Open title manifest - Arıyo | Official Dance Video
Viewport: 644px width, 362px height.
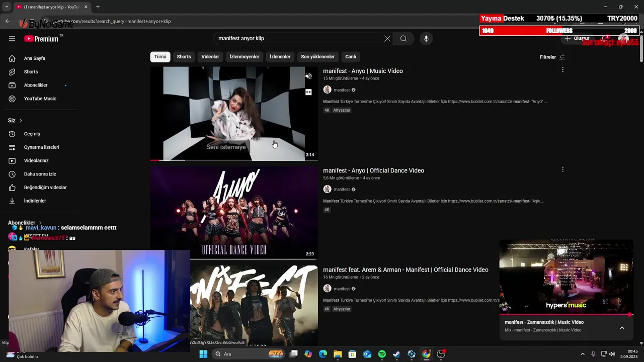pyautogui.click(x=373, y=170)
